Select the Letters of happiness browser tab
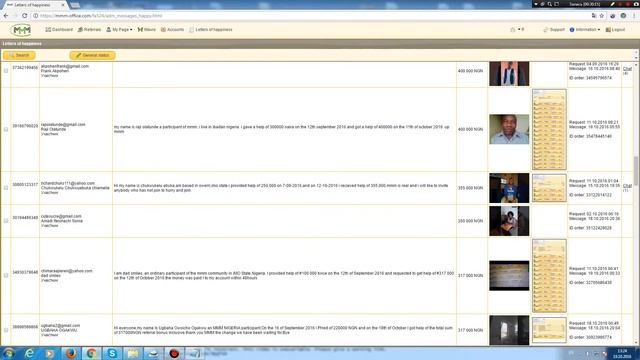 [35, 5]
